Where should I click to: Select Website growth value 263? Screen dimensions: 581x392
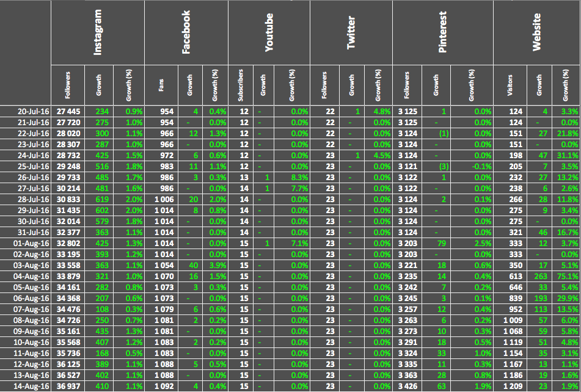[x=539, y=276]
